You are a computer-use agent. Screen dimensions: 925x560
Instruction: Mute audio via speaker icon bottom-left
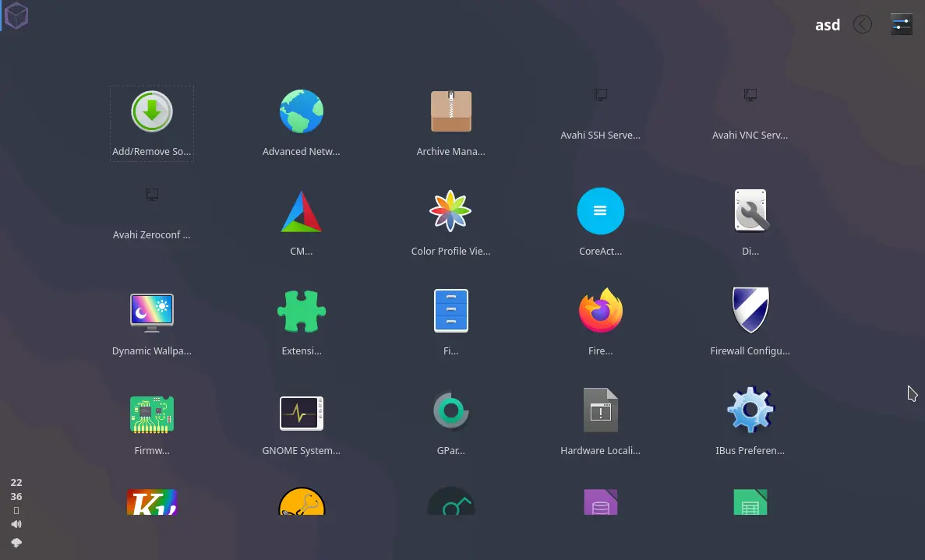click(16, 524)
